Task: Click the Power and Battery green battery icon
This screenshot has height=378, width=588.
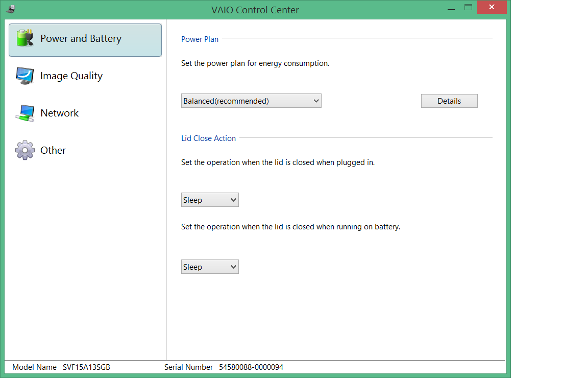Action: (25, 38)
